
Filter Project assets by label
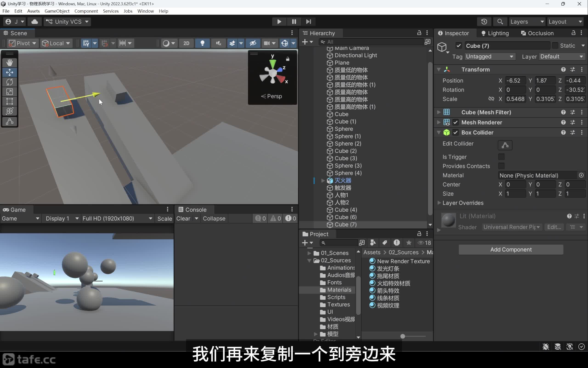(385, 243)
